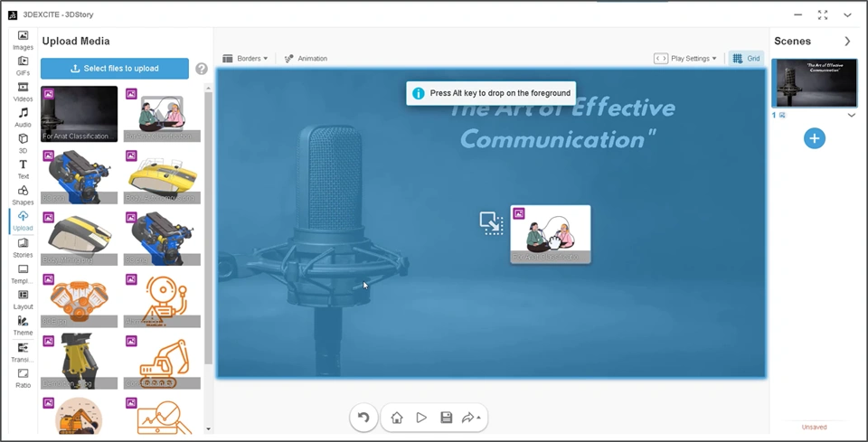Open the Animation tool
Image resolution: width=868 pixels, height=442 pixels.
pos(306,58)
